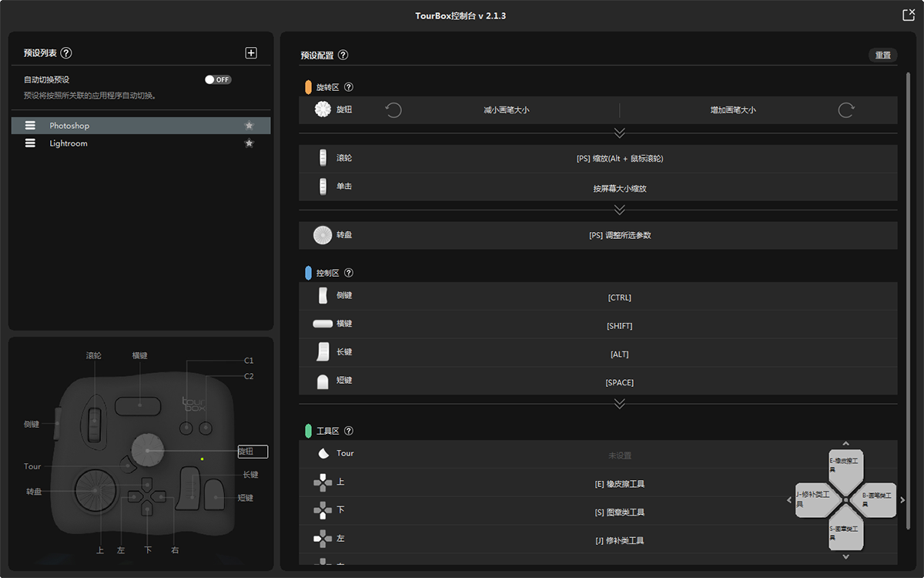Click the right chevron of the D-pad overlay

tap(903, 500)
